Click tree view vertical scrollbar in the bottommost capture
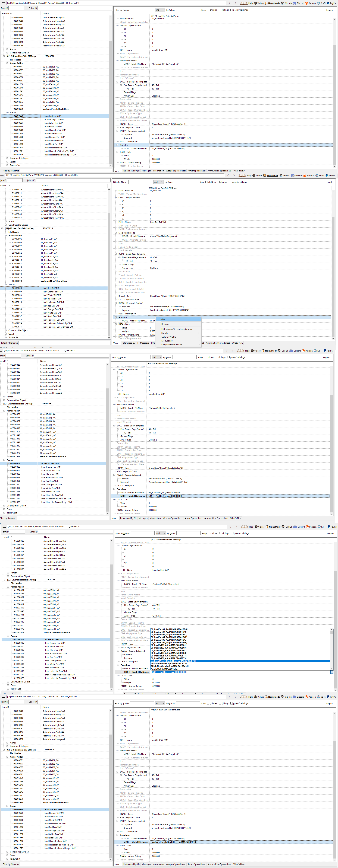This screenshot has height=868, width=338. pos(111,784)
